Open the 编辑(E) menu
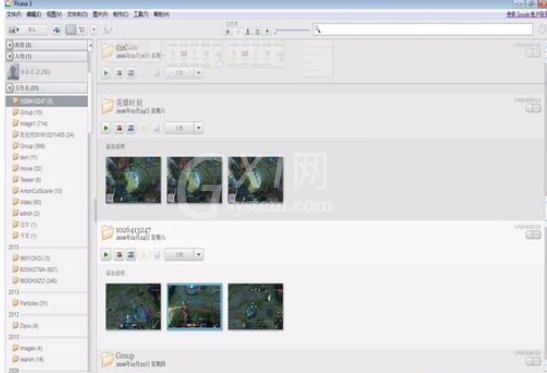 tap(34, 14)
